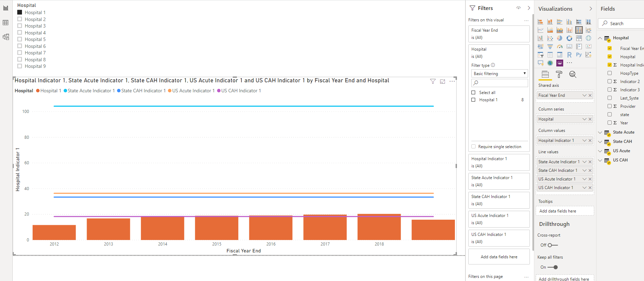Uncheck Hospital 1 in the slicer

click(x=20, y=12)
